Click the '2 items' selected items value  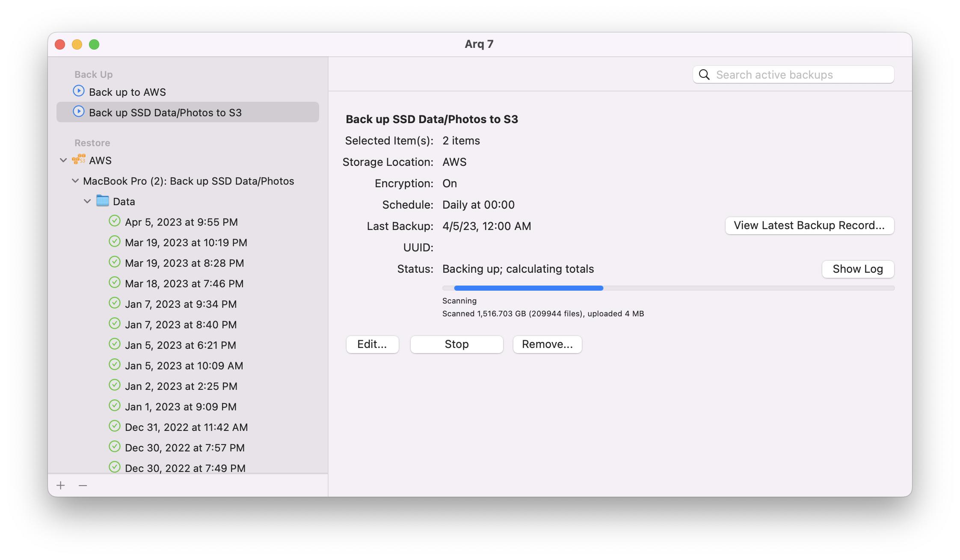[461, 141]
